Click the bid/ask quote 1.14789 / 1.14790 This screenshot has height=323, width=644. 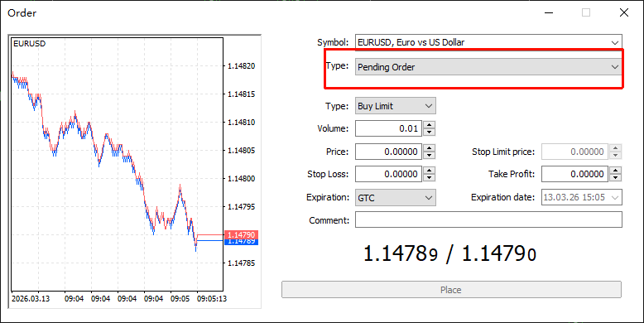pyautogui.click(x=449, y=254)
